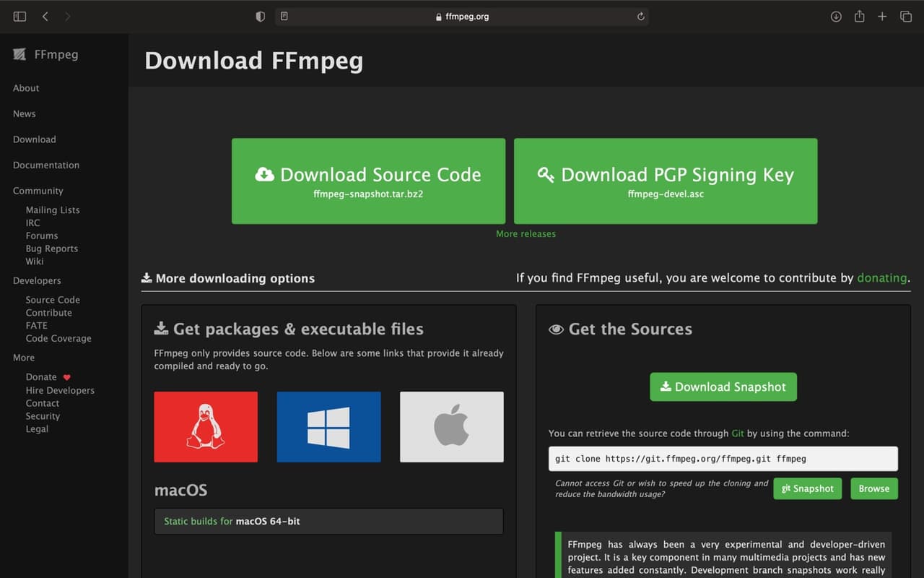Open News in the sidebar
Screen dimensions: 924x578
24,113
